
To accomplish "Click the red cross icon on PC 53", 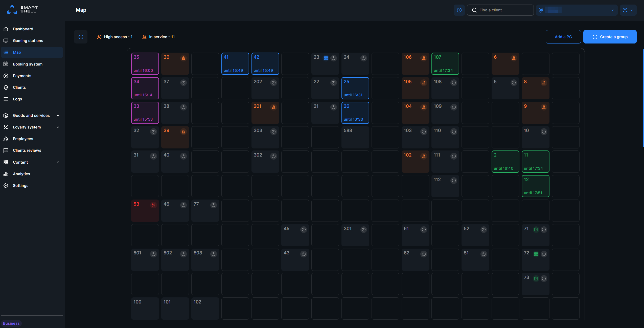I will click(x=153, y=205).
